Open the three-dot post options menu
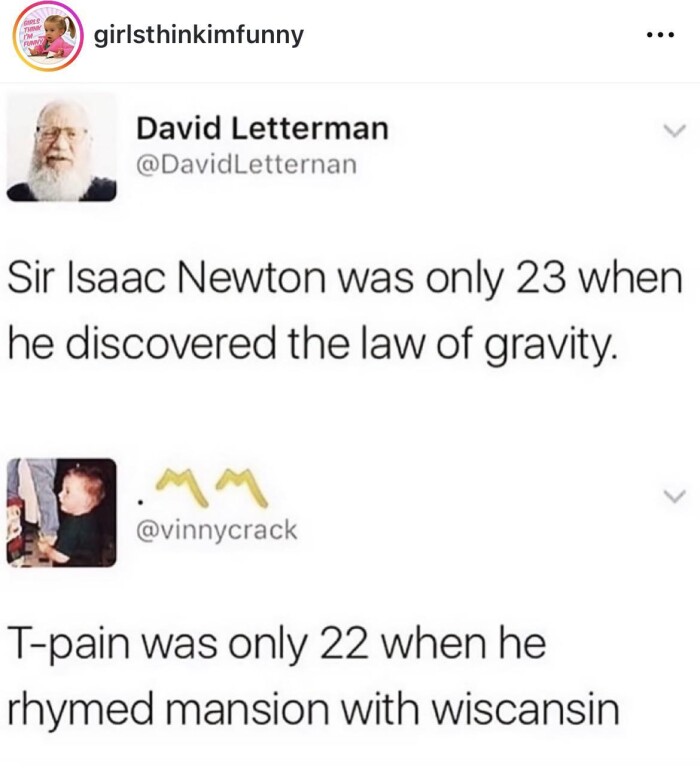This screenshot has width=700, height=772. pyautogui.click(x=661, y=35)
